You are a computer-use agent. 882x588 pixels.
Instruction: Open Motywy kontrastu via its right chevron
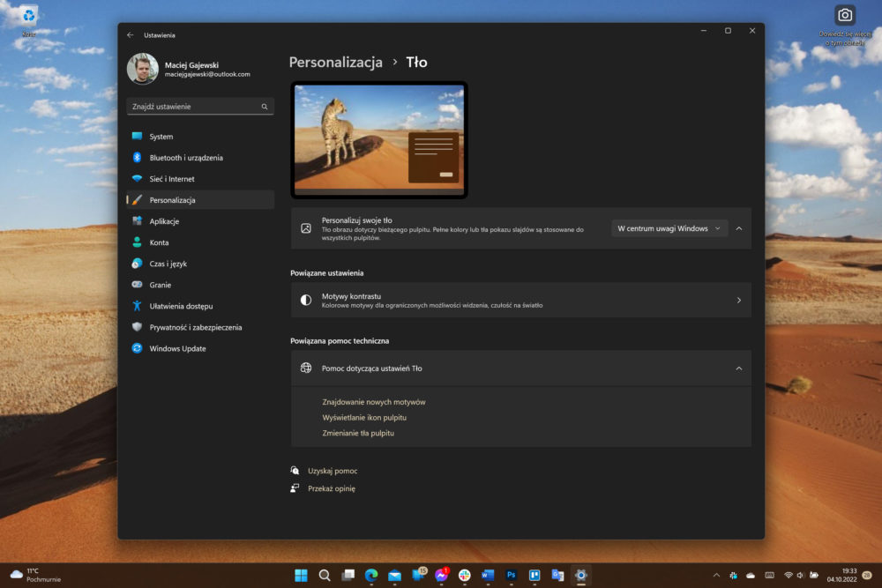click(x=739, y=301)
